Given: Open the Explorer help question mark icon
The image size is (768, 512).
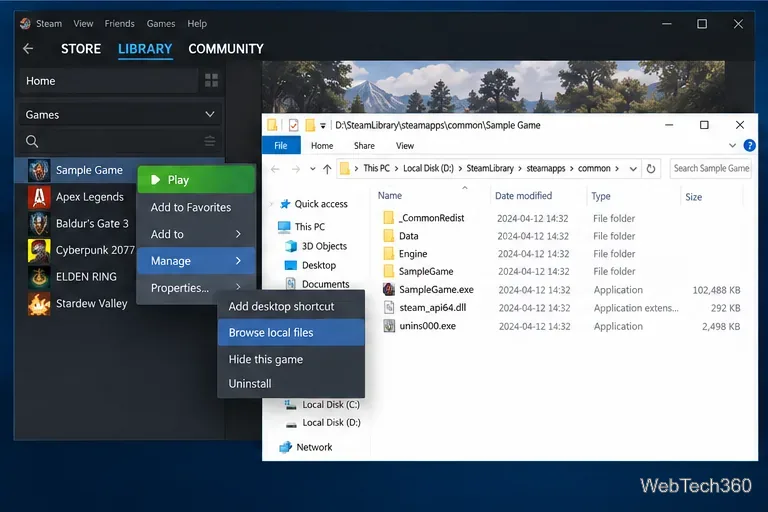Looking at the screenshot, I should pos(749,146).
